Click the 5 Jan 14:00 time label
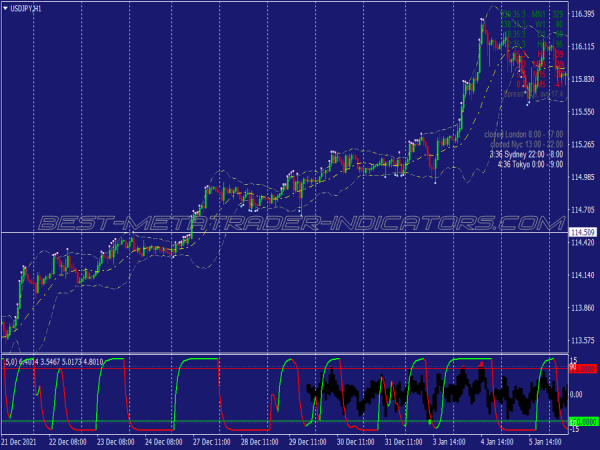 (x=542, y=440)
